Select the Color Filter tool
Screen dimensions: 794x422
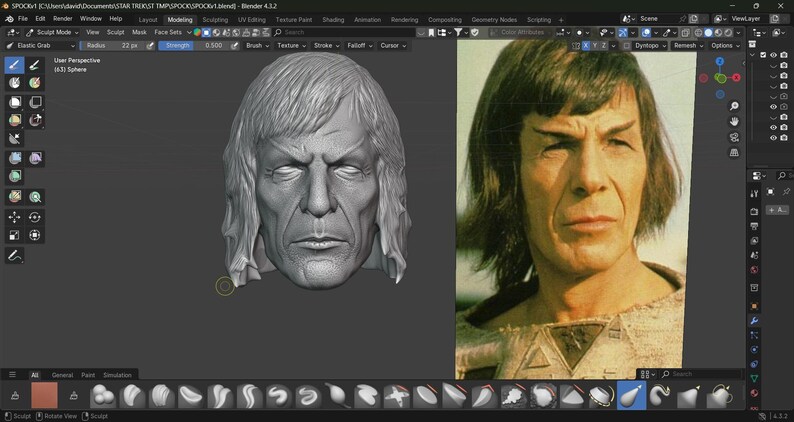click(15, 176)
